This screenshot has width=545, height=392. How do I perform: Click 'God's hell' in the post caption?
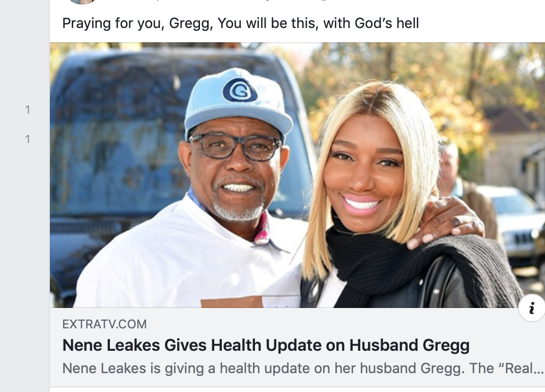point(387,23)
